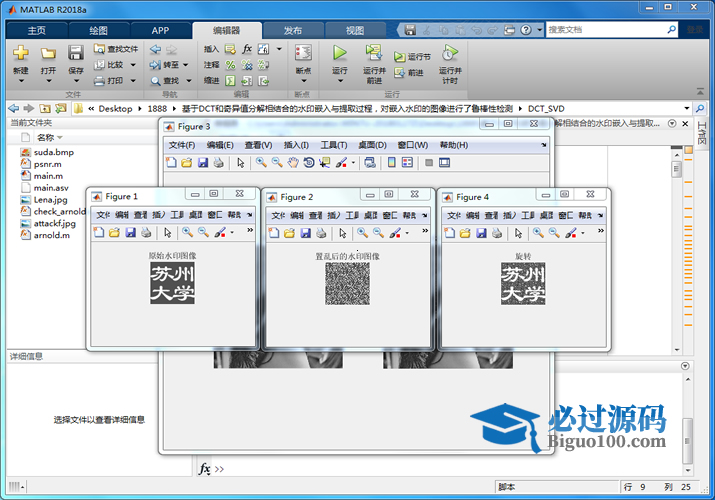Screen dimensions: 715x500
Task: Click the Data Cursor tool in Figure 3
Action: [x=325, y=162]
